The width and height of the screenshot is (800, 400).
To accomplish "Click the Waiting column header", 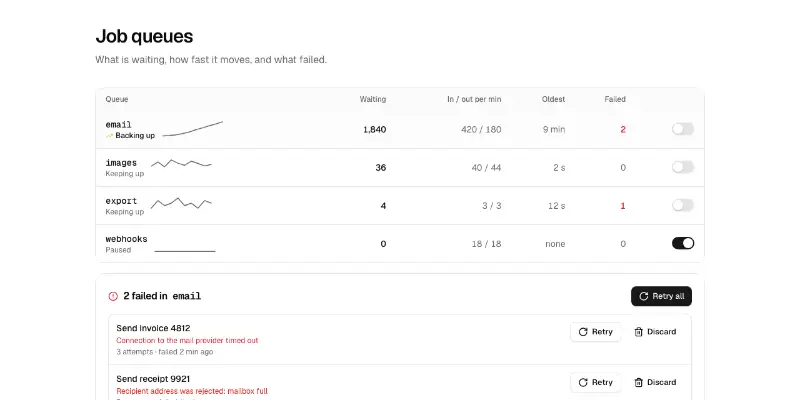I will [373, 99].
